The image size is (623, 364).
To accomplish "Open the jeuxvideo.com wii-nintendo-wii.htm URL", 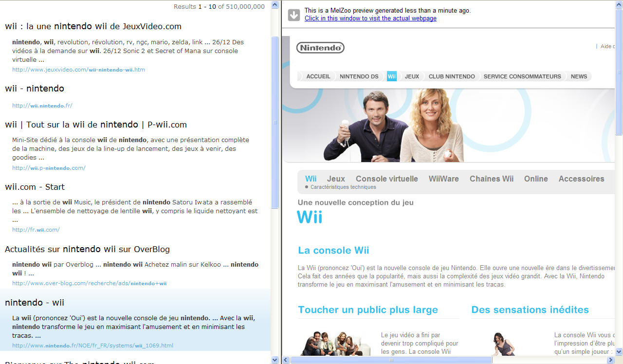I will 78,70.
